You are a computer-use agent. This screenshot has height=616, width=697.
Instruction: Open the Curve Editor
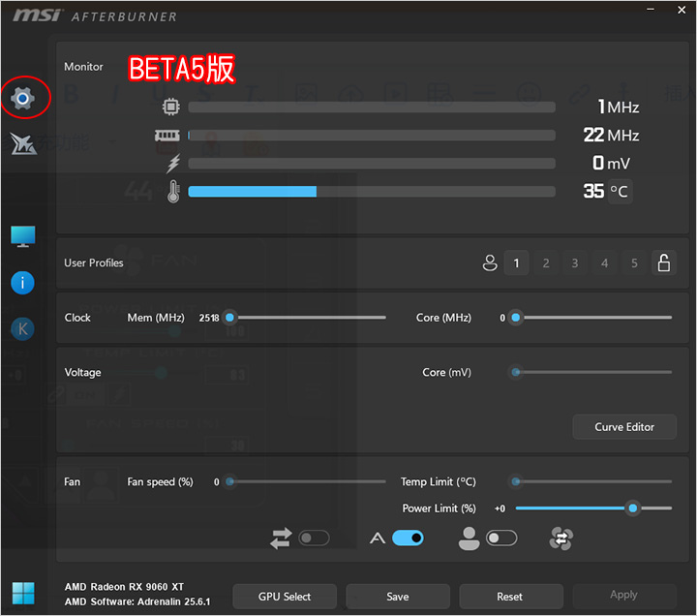[624, 427]
